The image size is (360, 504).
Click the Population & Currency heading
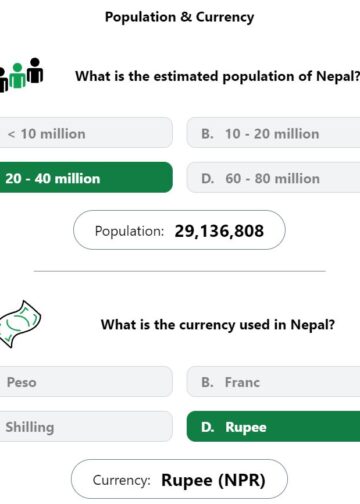point(179,17)
